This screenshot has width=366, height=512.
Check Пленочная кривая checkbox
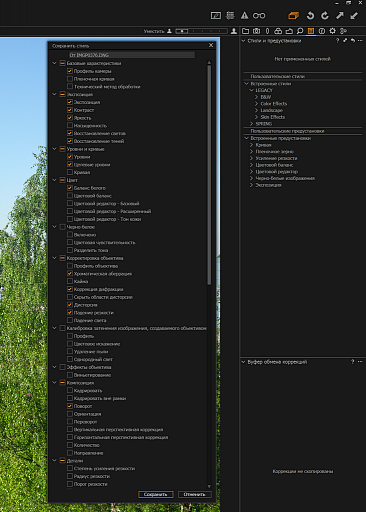tap(70, 79)
